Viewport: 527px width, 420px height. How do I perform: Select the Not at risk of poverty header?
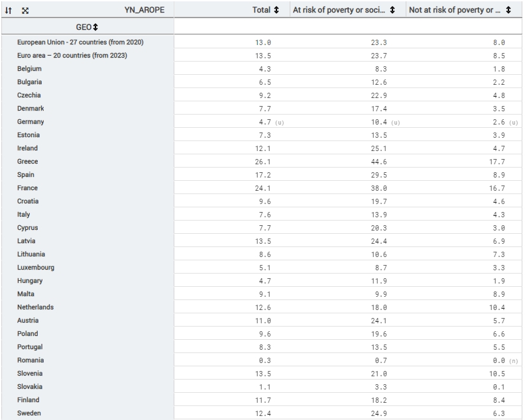[454, 10]
